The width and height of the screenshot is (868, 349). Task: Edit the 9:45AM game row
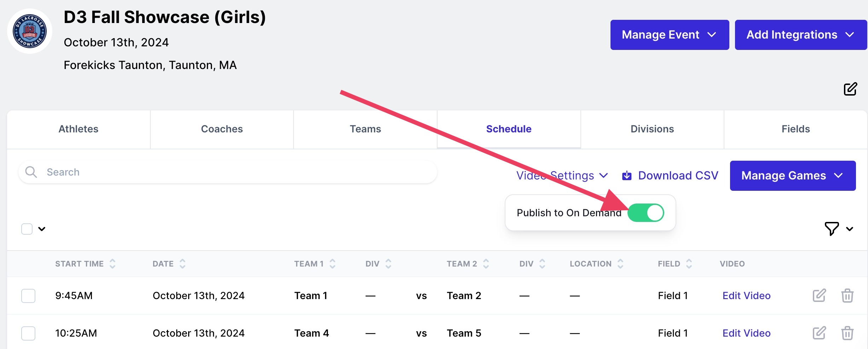pyautogui.click(x=819, y=296)
